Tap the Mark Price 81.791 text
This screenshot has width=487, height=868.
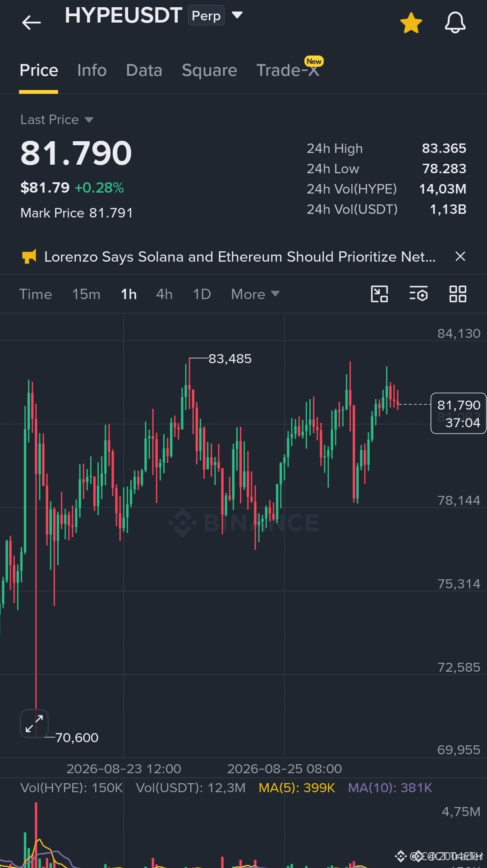pyautogui.click(x=77, y=213)
